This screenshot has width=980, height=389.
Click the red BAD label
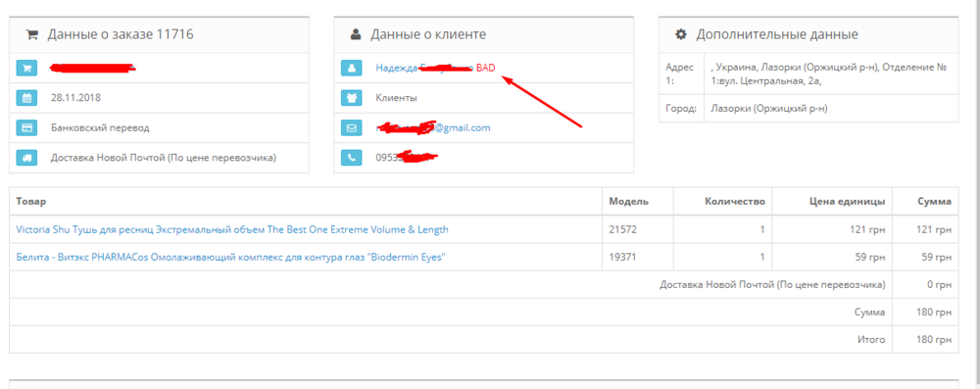pos(486,68)
